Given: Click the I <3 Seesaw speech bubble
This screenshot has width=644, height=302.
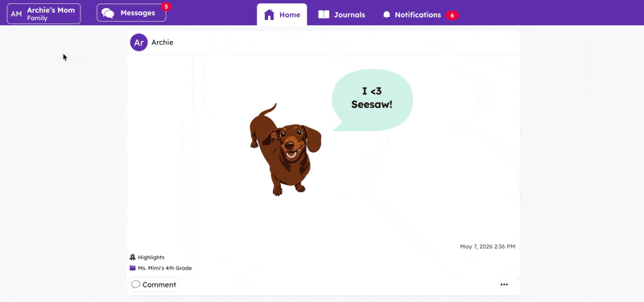Looking at the screenshot, I should pyautogui.click(x=372, y=100).
